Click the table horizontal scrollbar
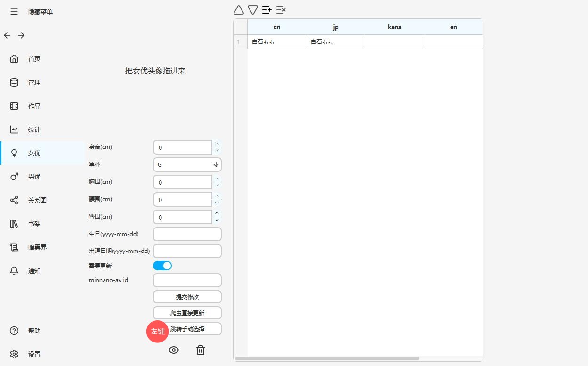This screenshot has height=366, width=588. (x=327, y=358)
